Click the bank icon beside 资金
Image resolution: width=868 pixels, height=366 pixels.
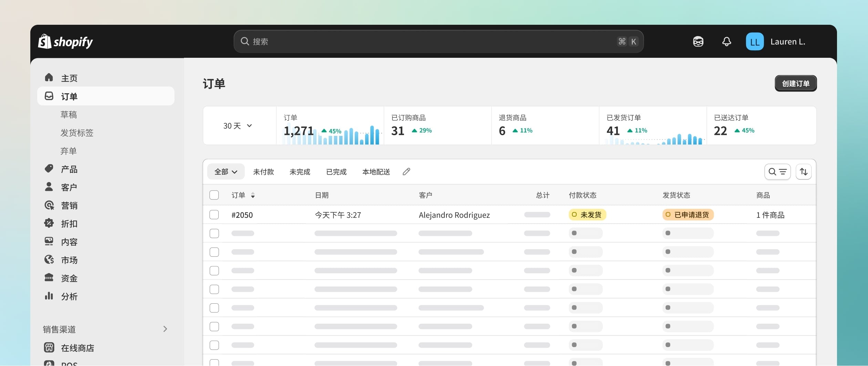49,278
